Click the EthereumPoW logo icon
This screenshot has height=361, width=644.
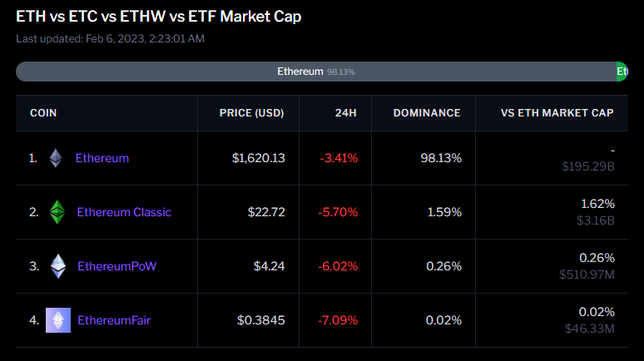point(57,266)
